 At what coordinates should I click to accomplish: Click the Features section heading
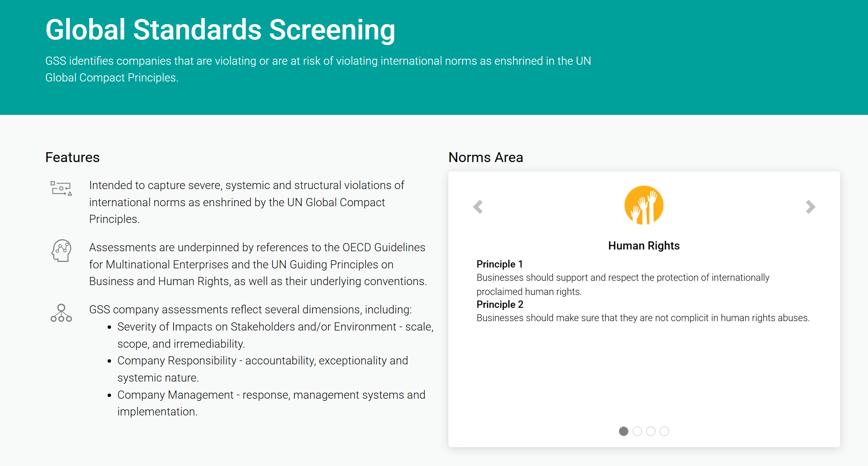pos(72,157)
